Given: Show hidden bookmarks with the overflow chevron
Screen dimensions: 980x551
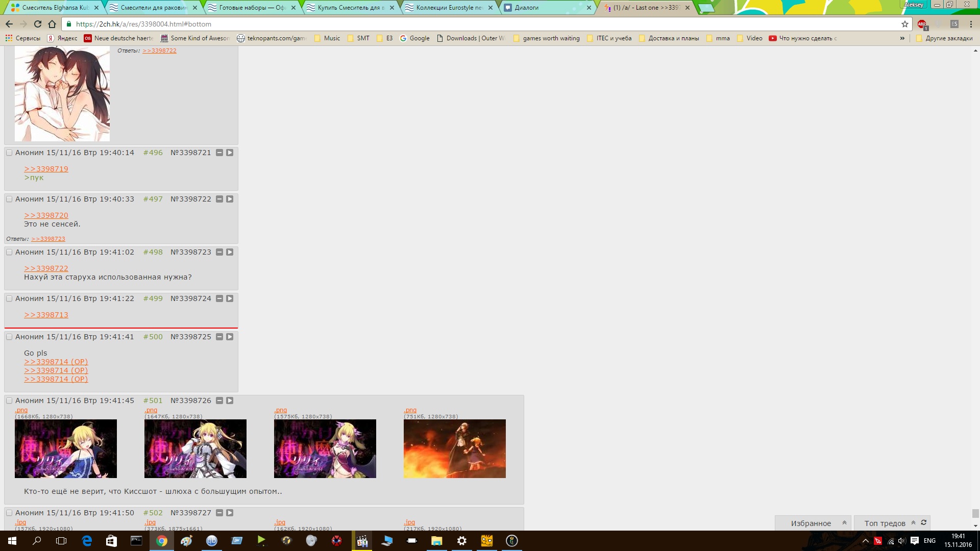Looking at the screenshot, I should pyautogui.click(x=902, y=38).
